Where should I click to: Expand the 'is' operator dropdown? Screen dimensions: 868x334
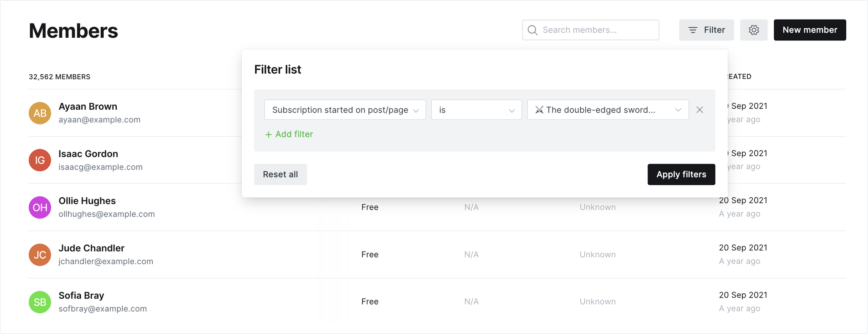[476, 110]
